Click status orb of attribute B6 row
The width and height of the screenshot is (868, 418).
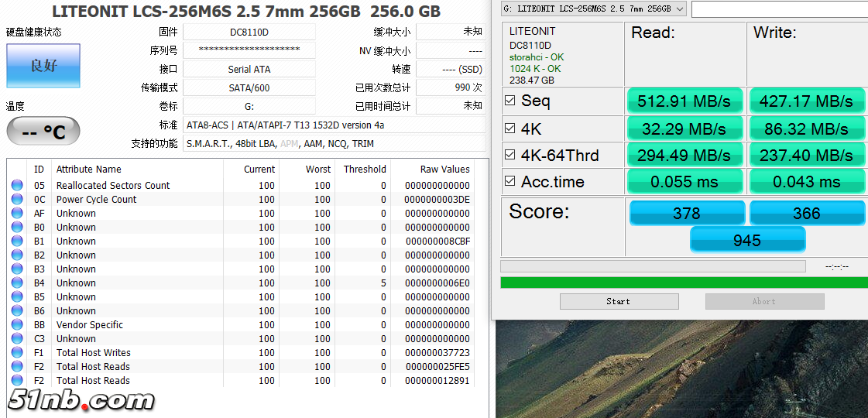17,310
